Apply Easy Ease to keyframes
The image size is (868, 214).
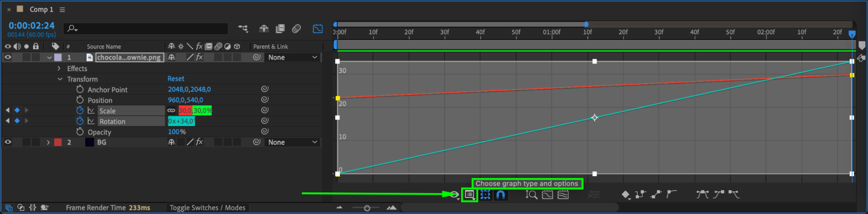click(703, 194)
